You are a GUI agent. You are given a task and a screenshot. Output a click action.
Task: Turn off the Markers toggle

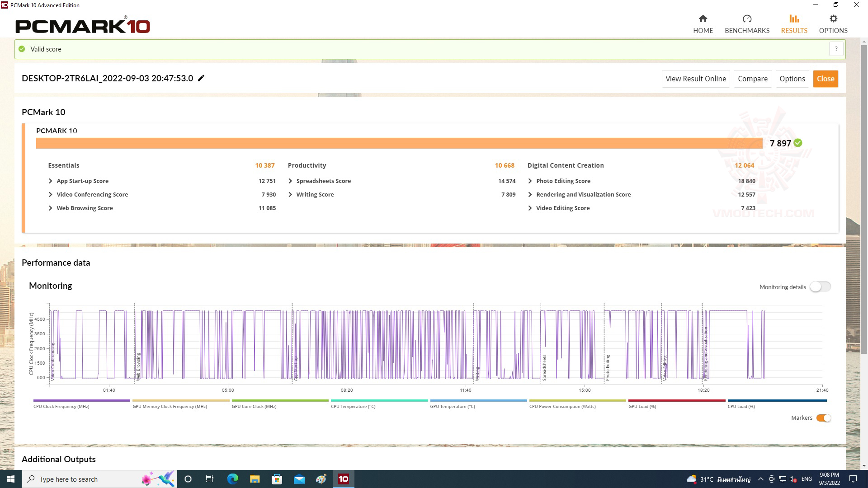tap(823, 418)
